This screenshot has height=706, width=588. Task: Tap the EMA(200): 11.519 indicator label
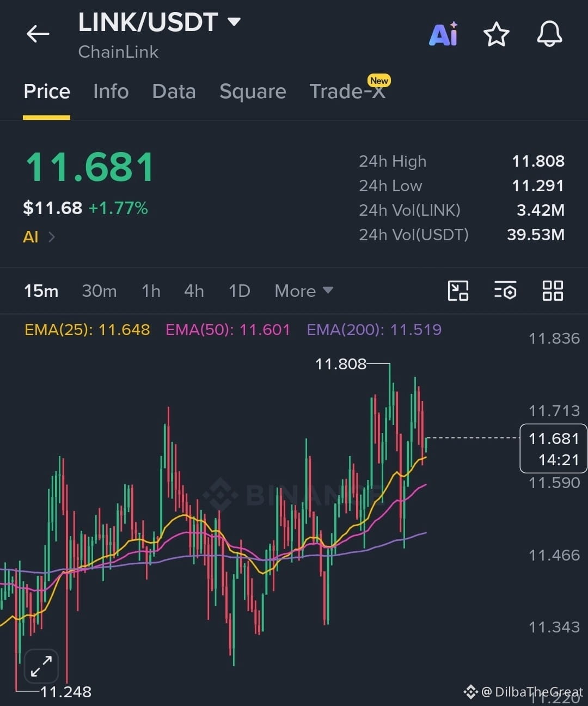pos(374,330)
